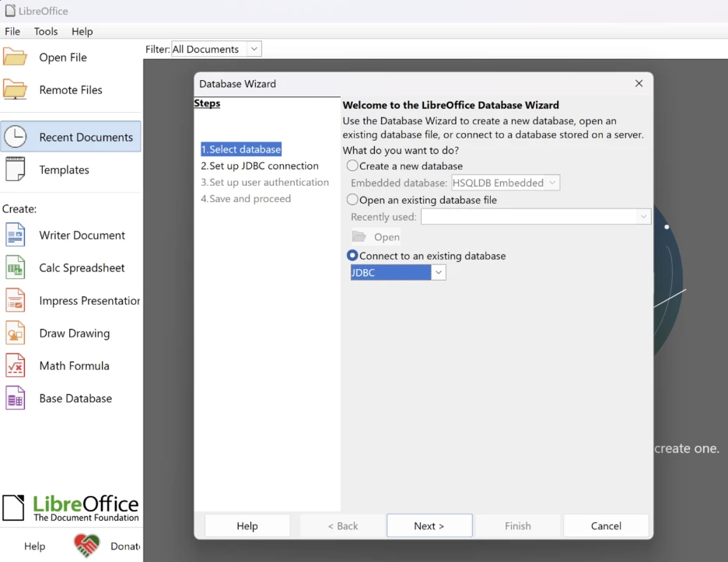Screen dimensions: 728x562
Task: Click the Impress Presentation icon
Action: coord(16,300)
